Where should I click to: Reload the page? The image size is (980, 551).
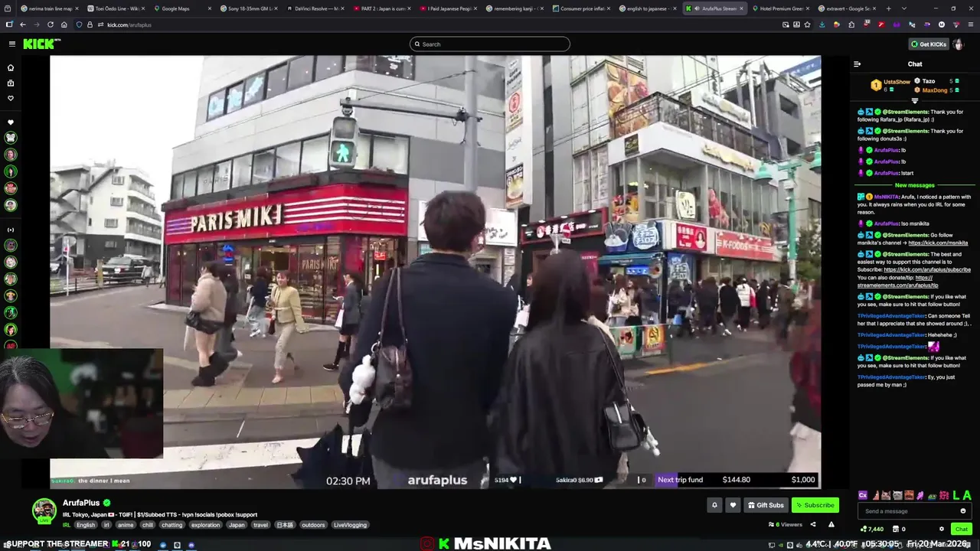(51, 24)
